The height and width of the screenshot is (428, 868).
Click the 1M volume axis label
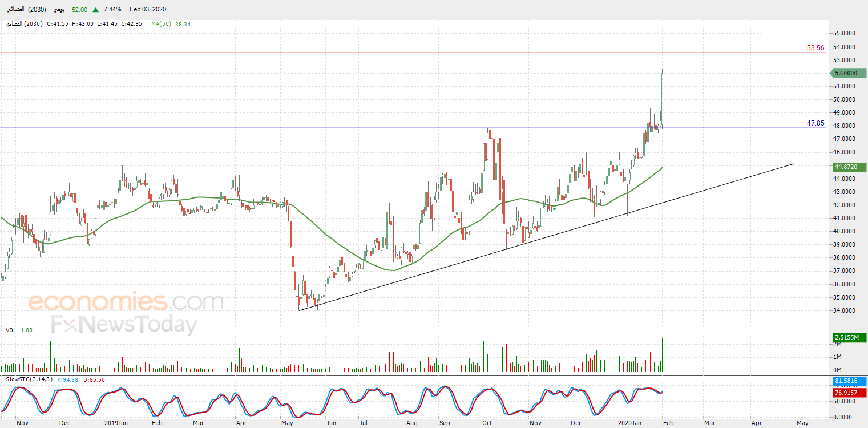[x=838, y=357]
